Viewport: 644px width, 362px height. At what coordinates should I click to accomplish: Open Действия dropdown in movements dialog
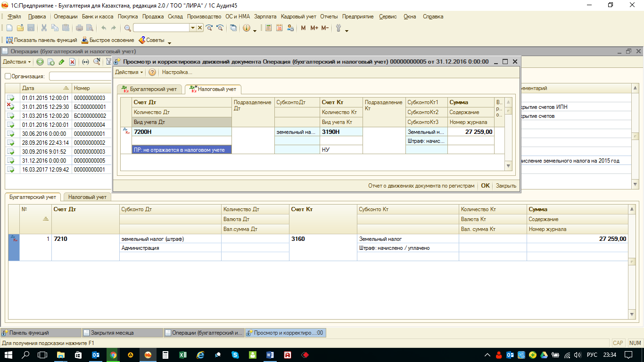(x=129, y=72)
